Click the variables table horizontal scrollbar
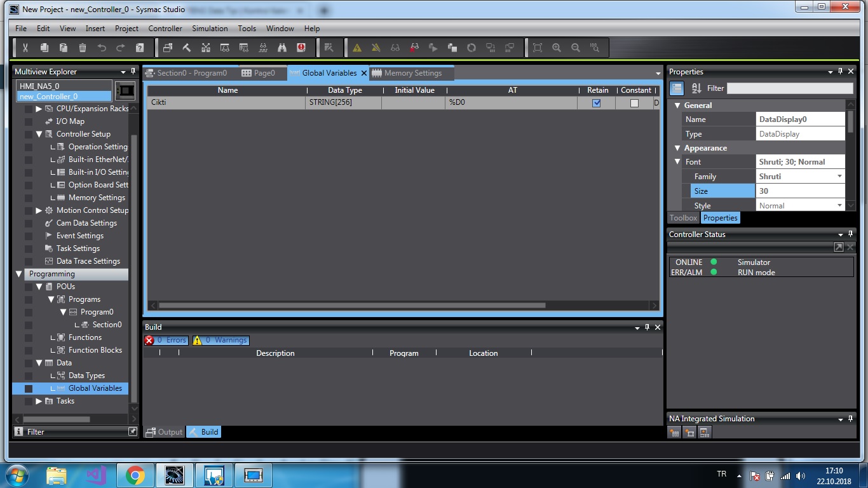This screenshot has height=488, width=868. (352, 306)
